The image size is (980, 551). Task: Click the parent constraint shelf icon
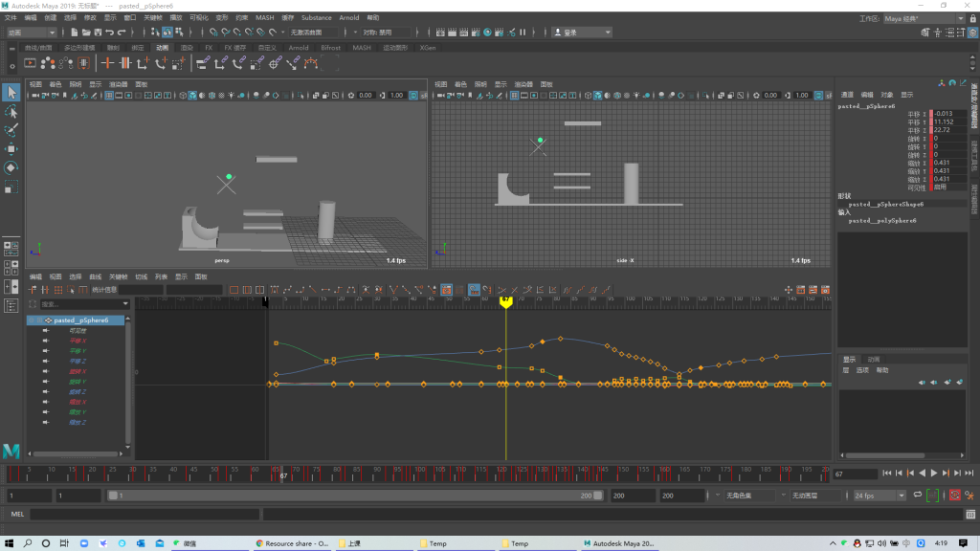pyautogui.click(x=203, y=62)
